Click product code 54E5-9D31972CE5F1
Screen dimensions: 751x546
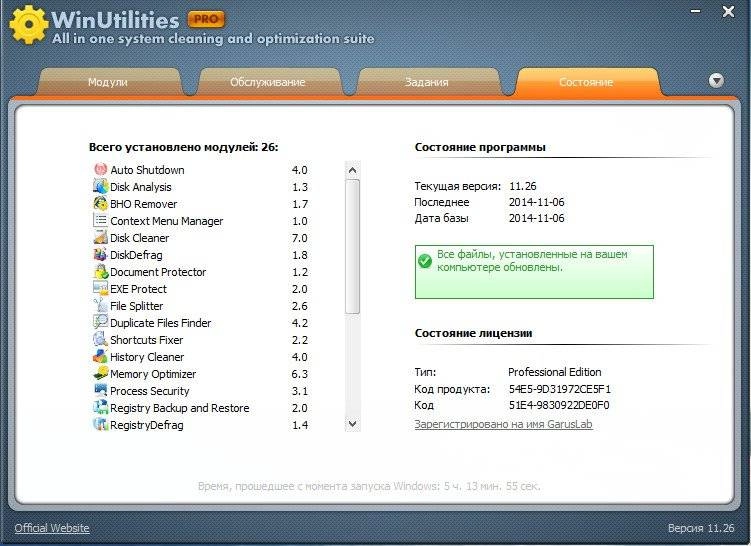[x=560, y=389]
